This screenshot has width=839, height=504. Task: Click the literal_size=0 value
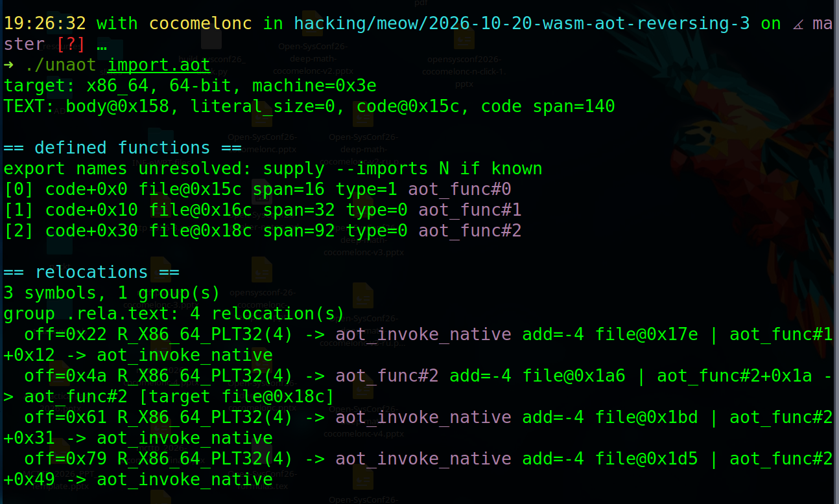(263, 106)
